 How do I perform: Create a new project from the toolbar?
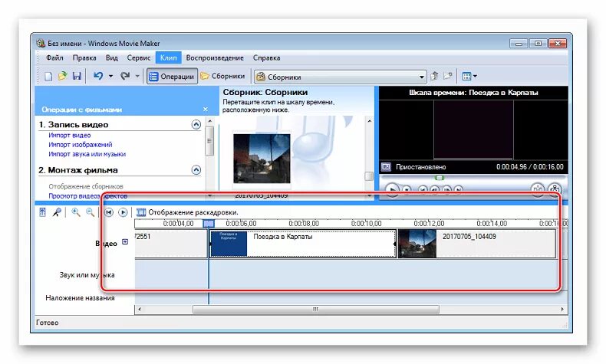[x=48, y=77]
